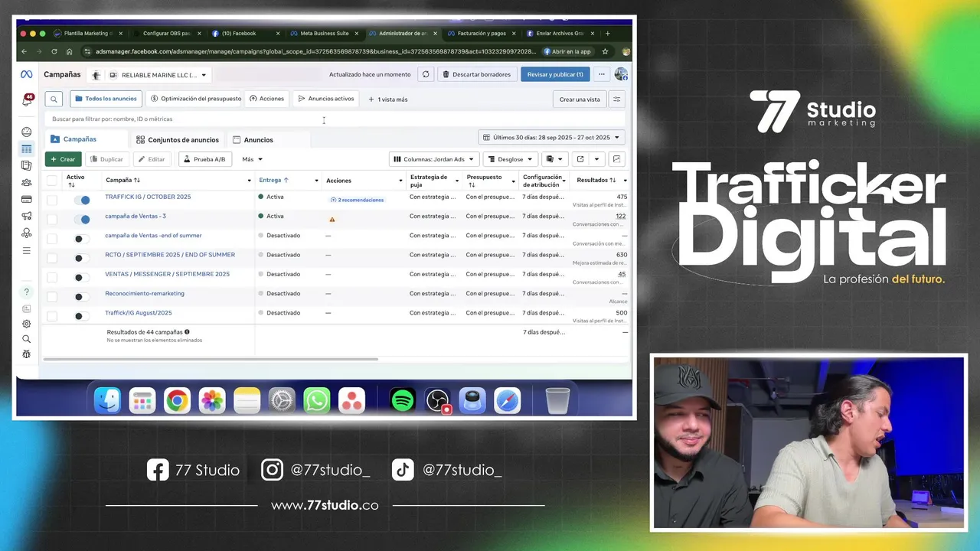Activate Traffick/IG August/2025 campaign toggle
This screenshot has height=551, width=980.
(x=82, y=315)
